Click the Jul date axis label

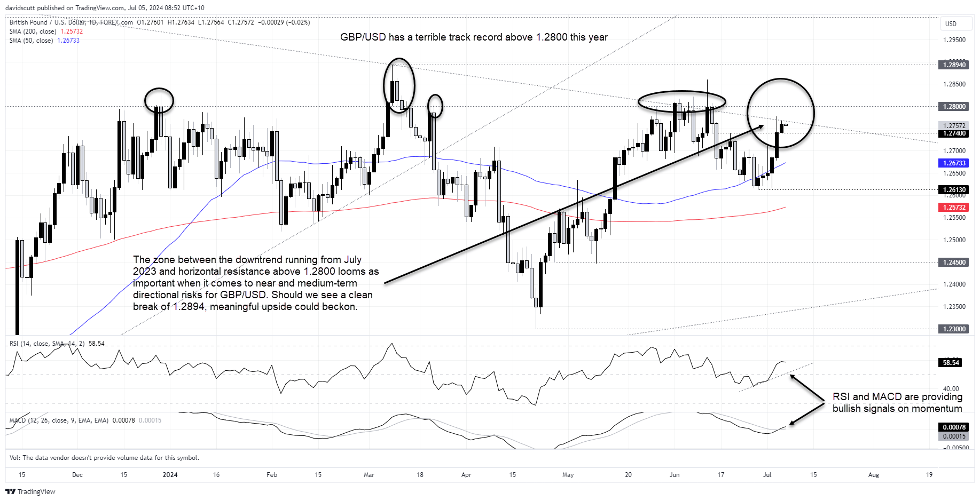pos(767,475)
